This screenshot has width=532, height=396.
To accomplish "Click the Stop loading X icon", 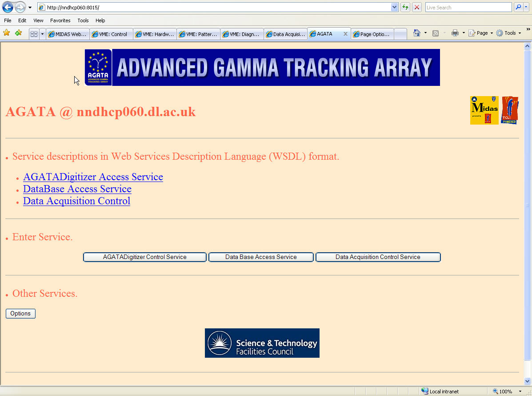I will 417,7.
